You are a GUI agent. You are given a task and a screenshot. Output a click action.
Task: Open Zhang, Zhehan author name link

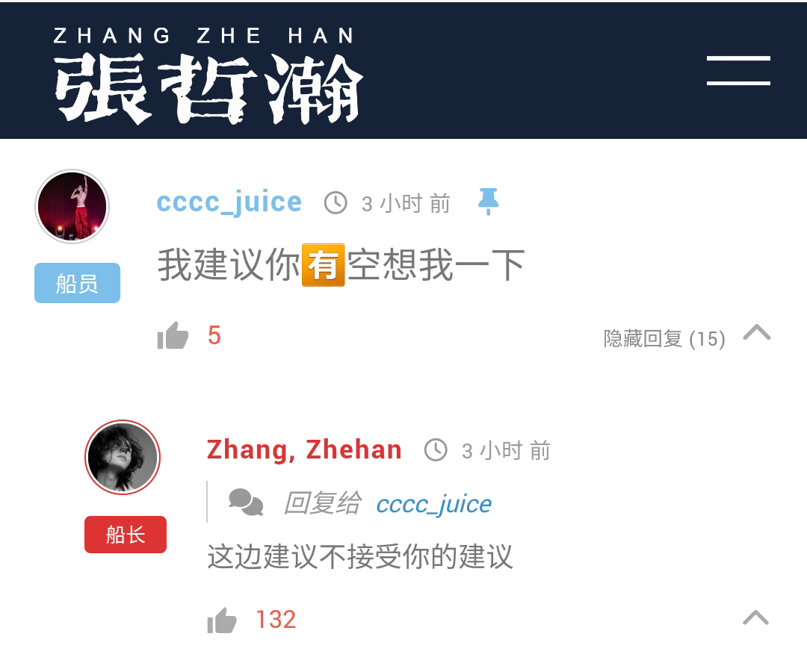pyautogui.click(x=304, y=449)
